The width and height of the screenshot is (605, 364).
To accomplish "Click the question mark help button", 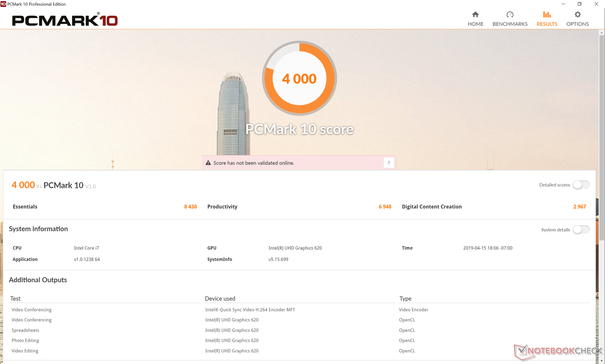I will pos(389,163).
